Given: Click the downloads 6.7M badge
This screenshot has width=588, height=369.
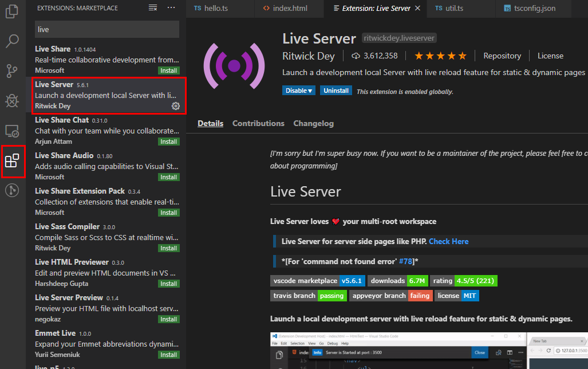Looking at the screenshot, I should pyautogui.click(x=397, y=281).
